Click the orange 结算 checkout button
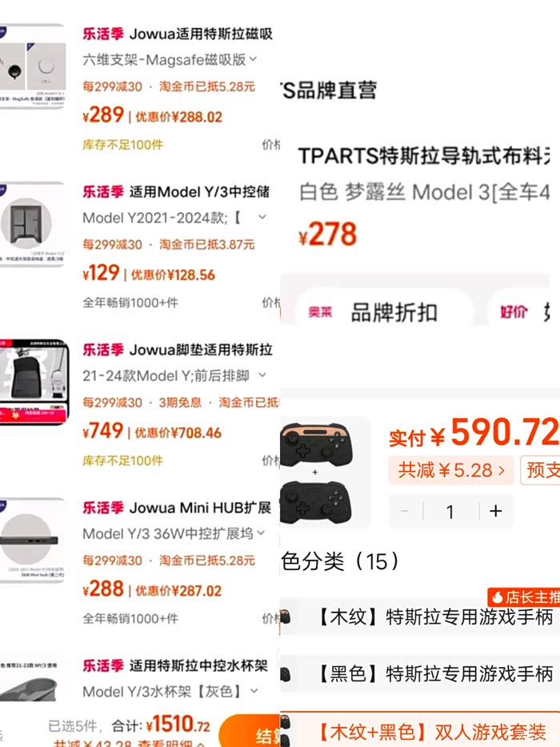The width and height of the screenshot is (560, 747). (250, 732)
